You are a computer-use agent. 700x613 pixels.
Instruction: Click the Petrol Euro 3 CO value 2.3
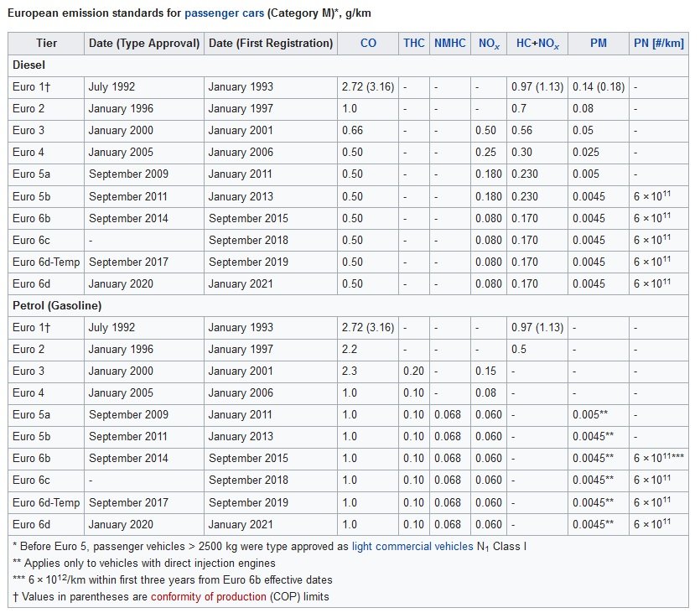pyautogui.click(x=350, y=371)
